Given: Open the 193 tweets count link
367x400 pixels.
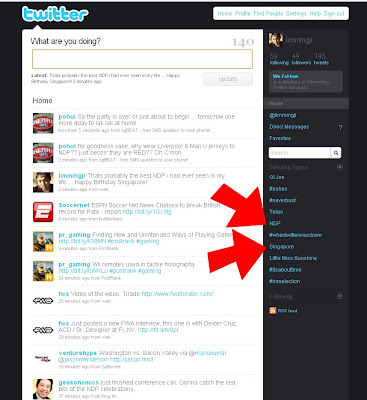Looking at the screenshot, I should (321, 59).
